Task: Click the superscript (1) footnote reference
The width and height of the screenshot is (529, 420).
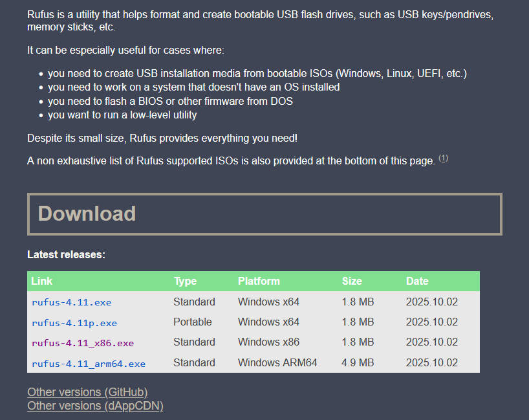Action: (443, 159)
